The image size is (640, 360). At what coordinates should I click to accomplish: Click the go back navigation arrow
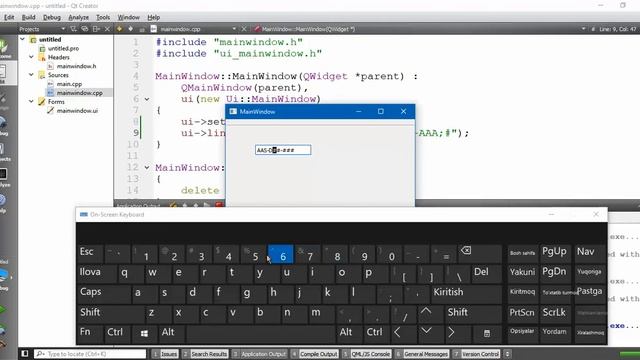click(x=119, y=29)
